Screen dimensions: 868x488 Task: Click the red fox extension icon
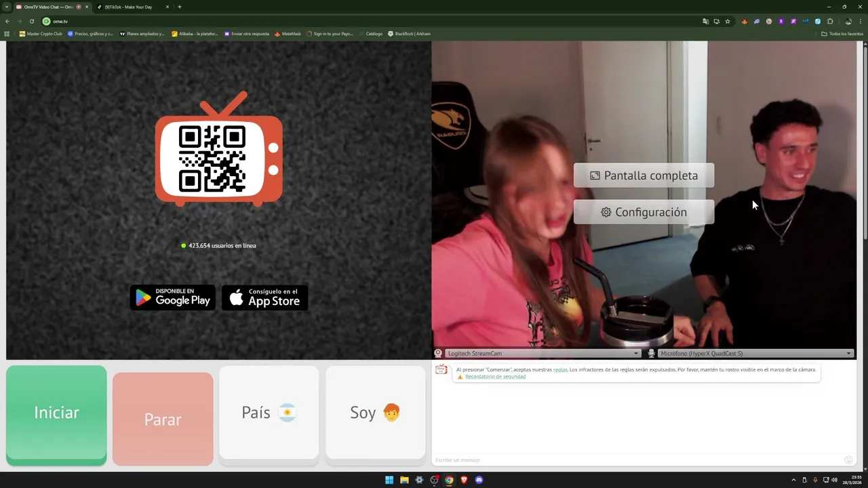[x=745, y=21]
